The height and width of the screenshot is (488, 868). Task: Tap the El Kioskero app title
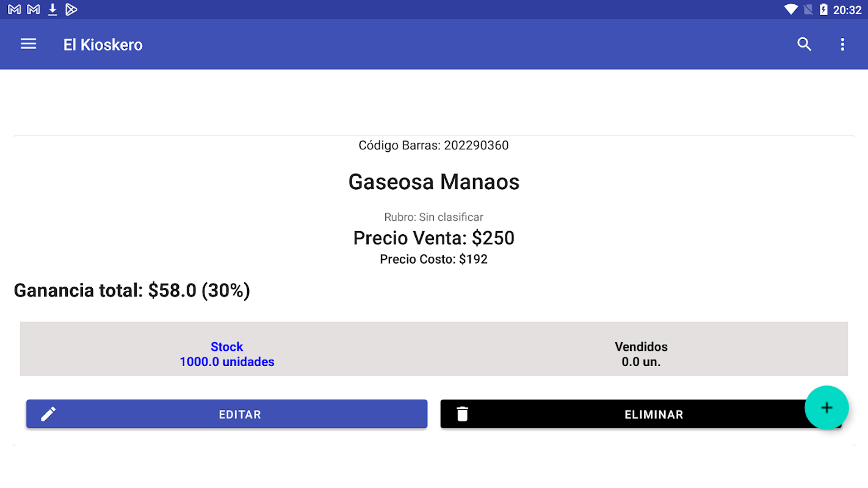103,45
